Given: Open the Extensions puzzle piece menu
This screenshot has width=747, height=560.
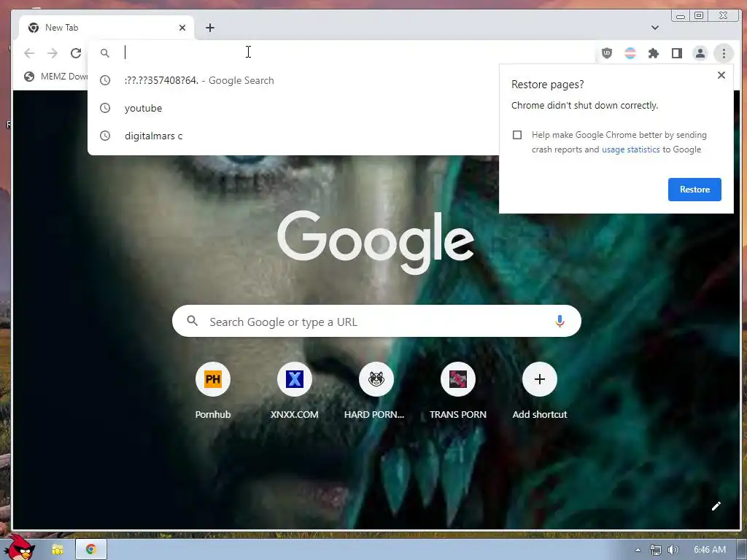Looking at the screenshot, I should point(653,53).
